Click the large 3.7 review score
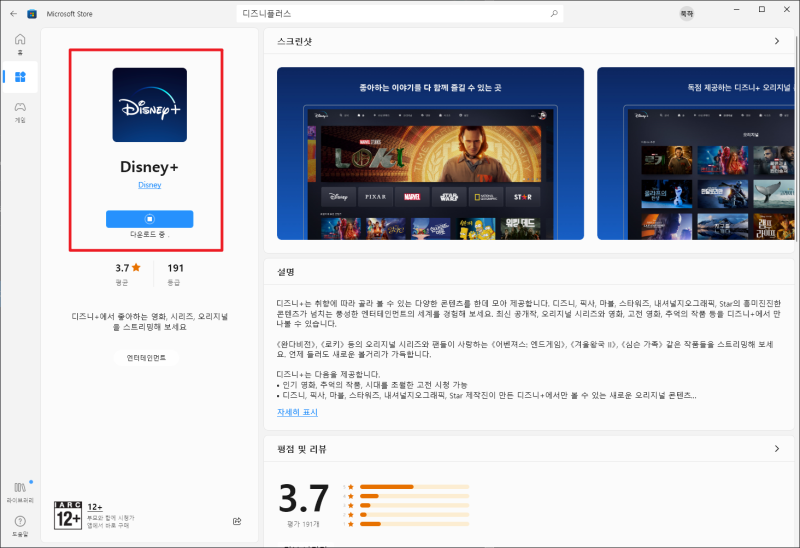The image size is (800, 548). click(x=304, y=499)
